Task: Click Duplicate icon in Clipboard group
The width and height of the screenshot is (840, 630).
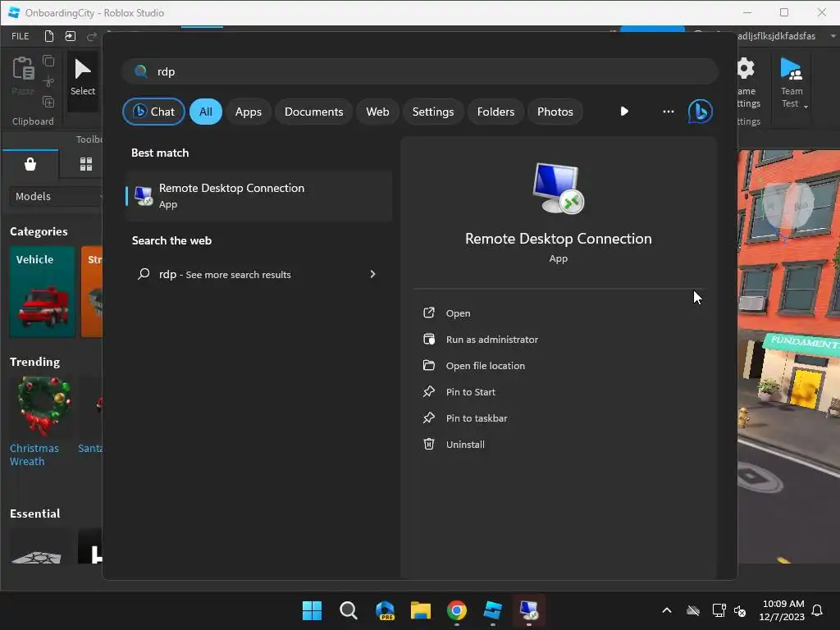Action: point(48,102)
